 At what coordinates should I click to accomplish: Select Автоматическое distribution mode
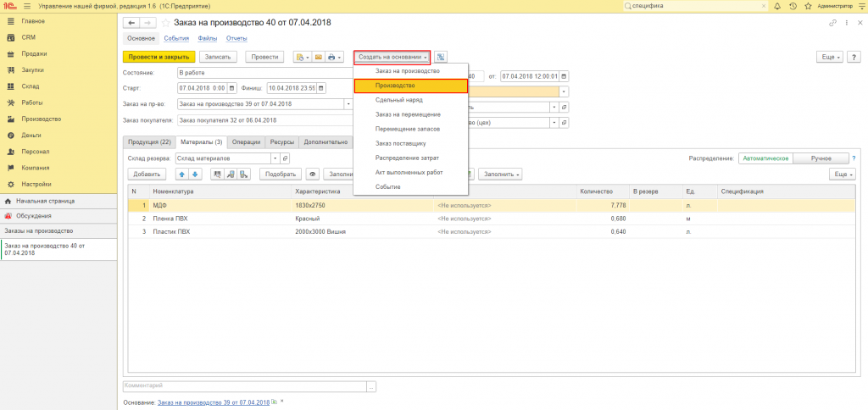(765, 158)
